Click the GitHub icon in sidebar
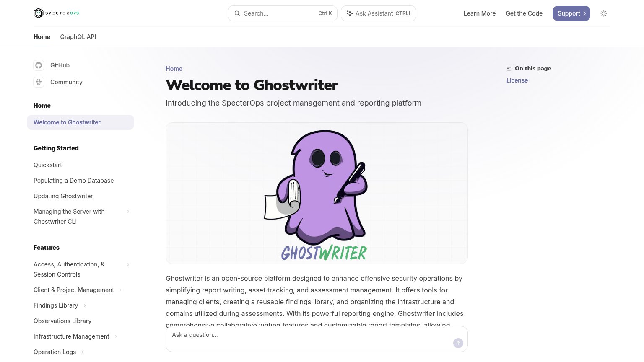This screenshot has height=362, width=644. coord(39,65)
